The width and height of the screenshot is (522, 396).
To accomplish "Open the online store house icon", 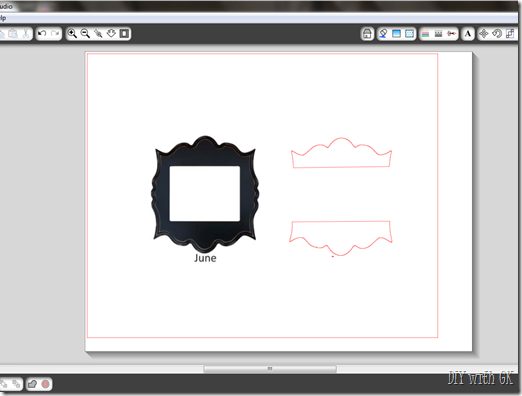I will pyautogui.click(x=367, y=34).
